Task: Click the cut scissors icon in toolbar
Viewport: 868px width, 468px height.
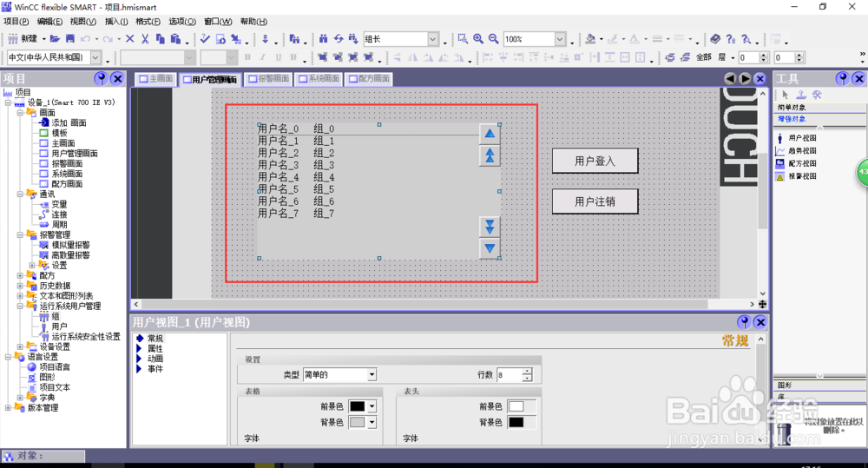Action: tap(145, 39)
